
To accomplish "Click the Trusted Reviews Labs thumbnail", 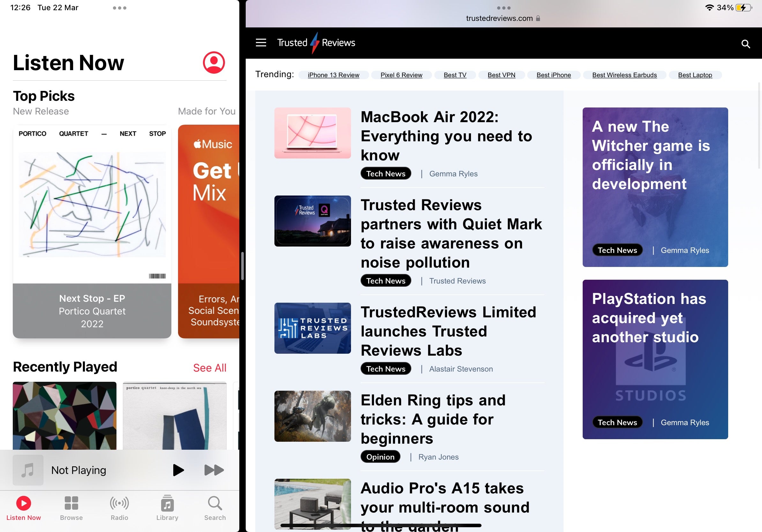I will (x=312, y=328).
